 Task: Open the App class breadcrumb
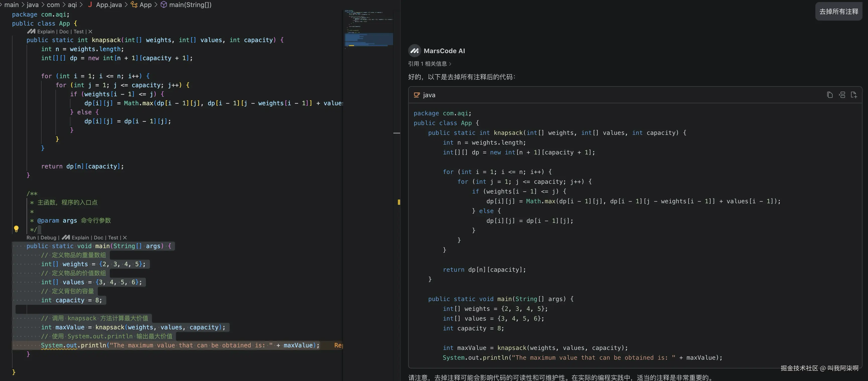point(145,5)
